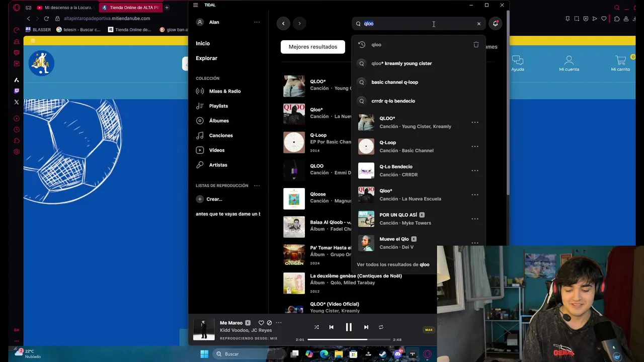Open Ayuda on the store page

(518, 63)
